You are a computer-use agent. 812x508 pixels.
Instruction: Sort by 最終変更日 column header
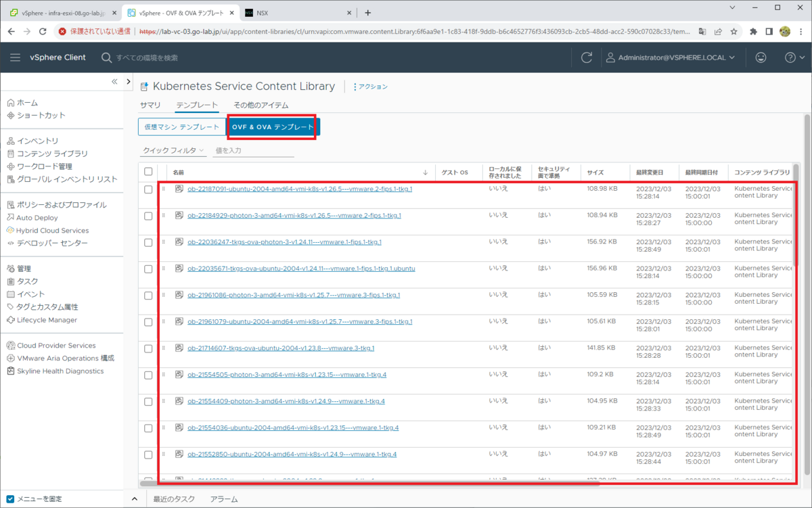click(x=650, y=172)
